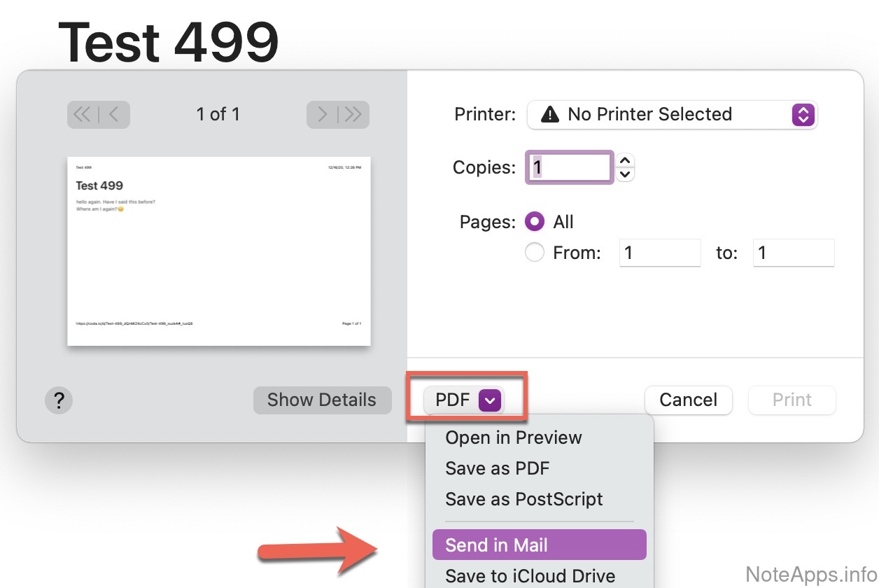Click the help question mark button
879x588 pixels.
pos(59,400)
